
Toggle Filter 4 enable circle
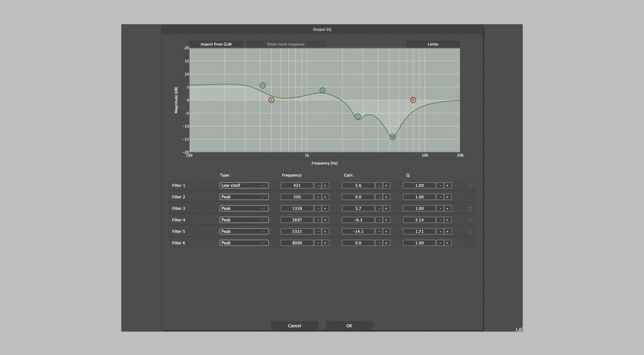point(470,220)
